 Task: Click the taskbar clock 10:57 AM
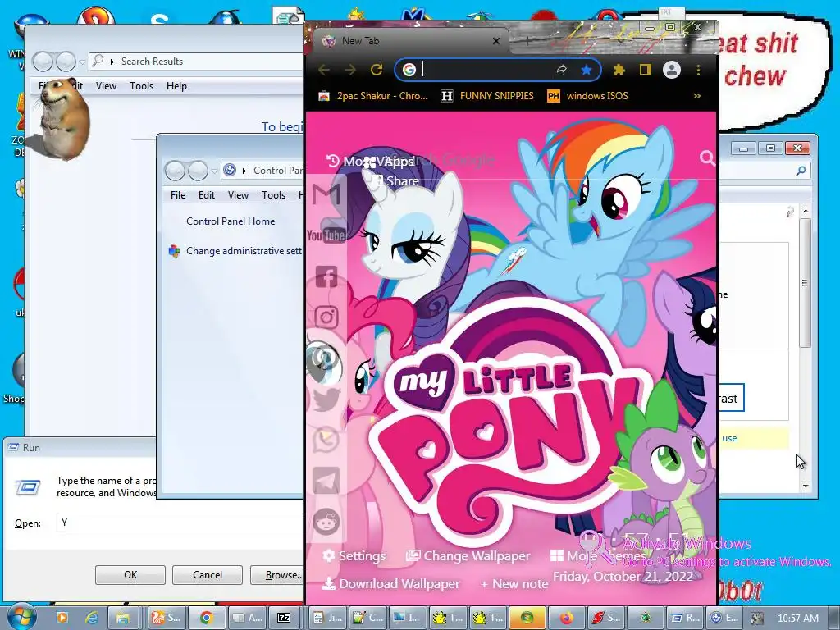coord(798,619)
